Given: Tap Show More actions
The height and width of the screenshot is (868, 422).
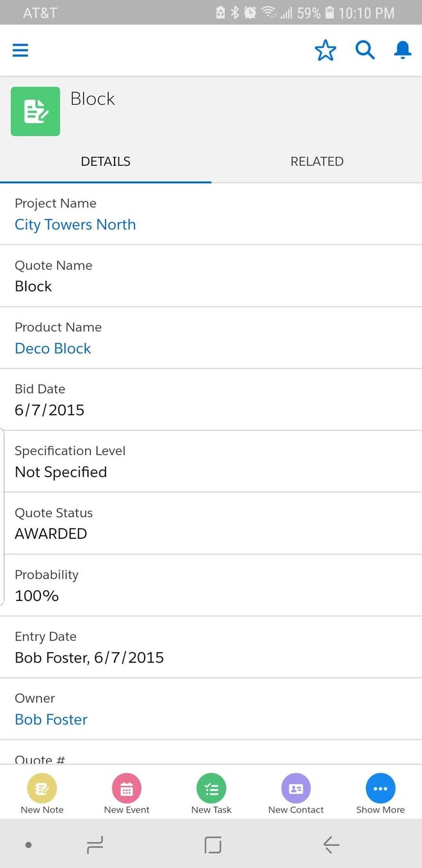Looking at the screenshot, I should click(380, 794).
